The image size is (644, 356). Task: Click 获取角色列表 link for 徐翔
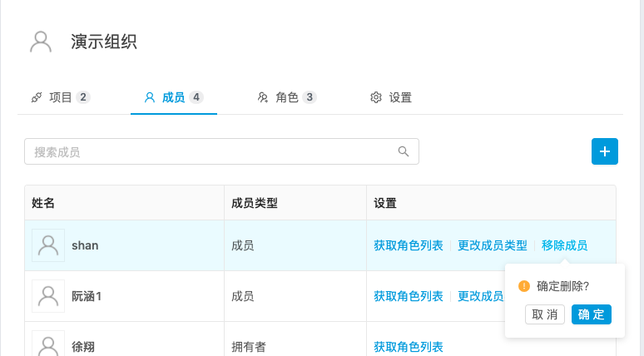pos(409,347)
